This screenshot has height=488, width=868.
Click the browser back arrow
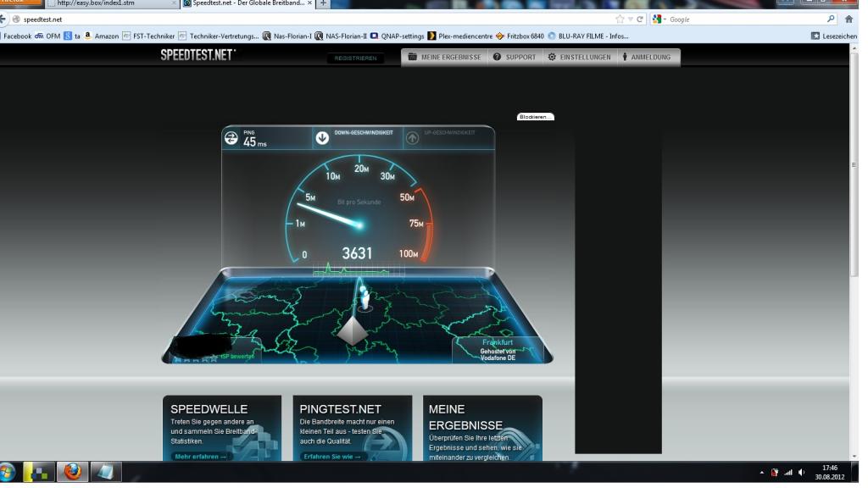click(x=3, y=19)
